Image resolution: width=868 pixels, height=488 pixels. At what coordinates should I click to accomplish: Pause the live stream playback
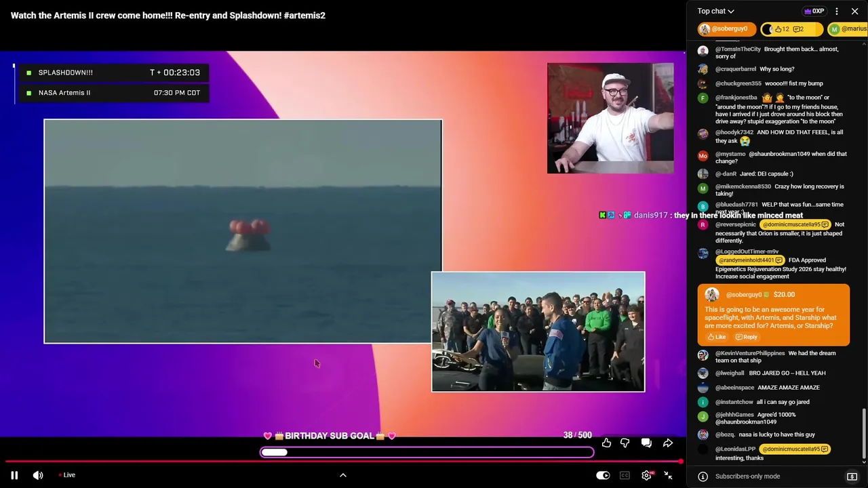[14, 475]
